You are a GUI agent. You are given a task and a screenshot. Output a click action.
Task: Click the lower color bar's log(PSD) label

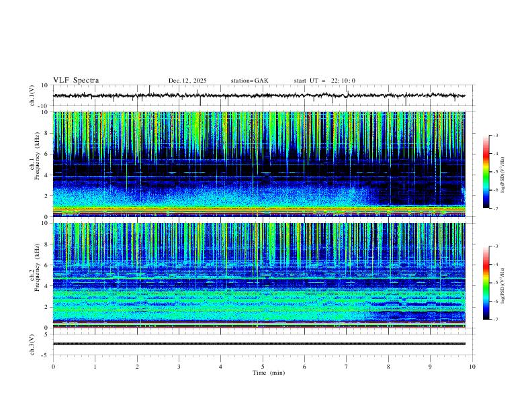502,286
